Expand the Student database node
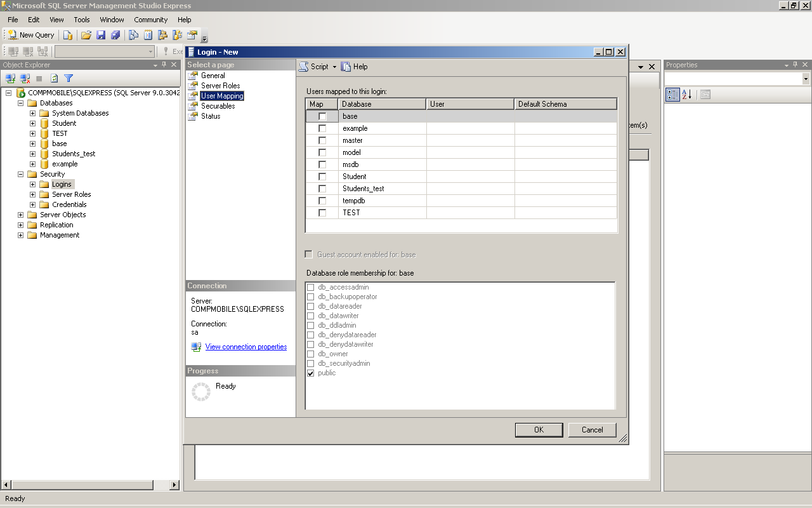 [x=32, y=123]
